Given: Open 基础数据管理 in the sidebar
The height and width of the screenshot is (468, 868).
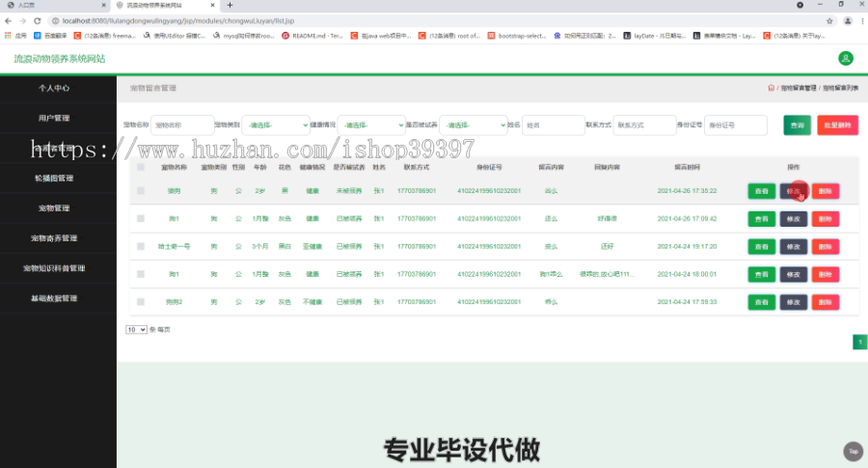Looking at the screenshot, I should [x=54, y=298].
